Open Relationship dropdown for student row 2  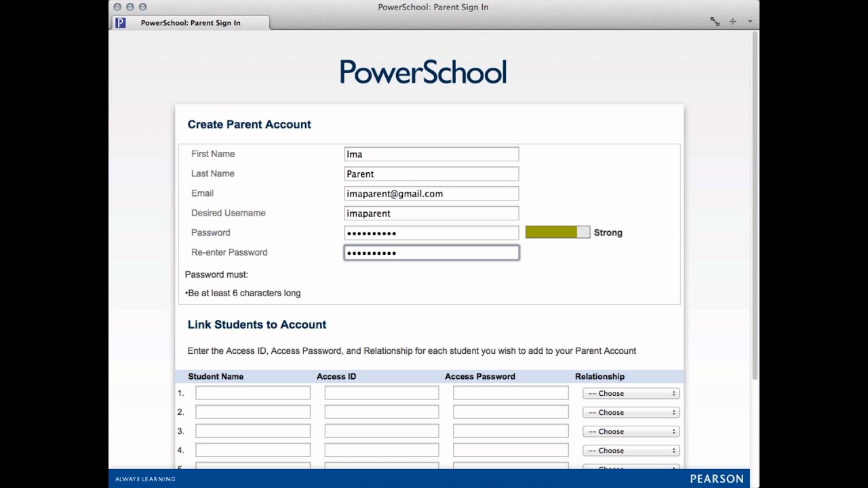[x=631, y=412]
